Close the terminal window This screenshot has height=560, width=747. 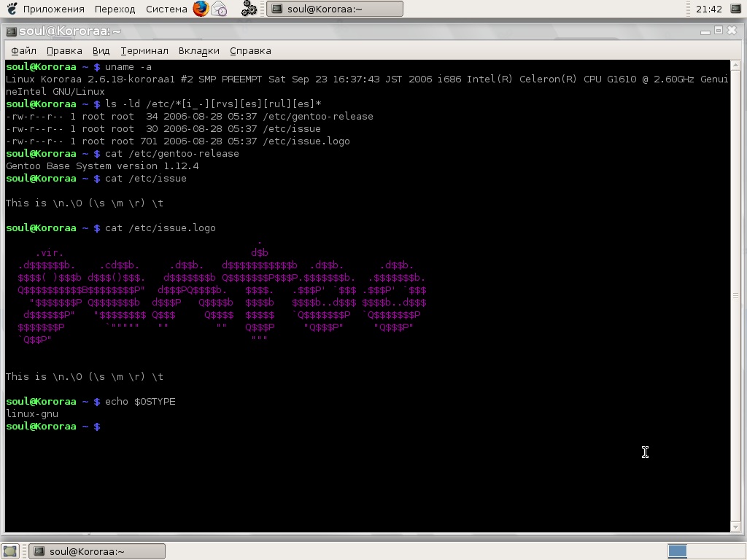(732, 31)
